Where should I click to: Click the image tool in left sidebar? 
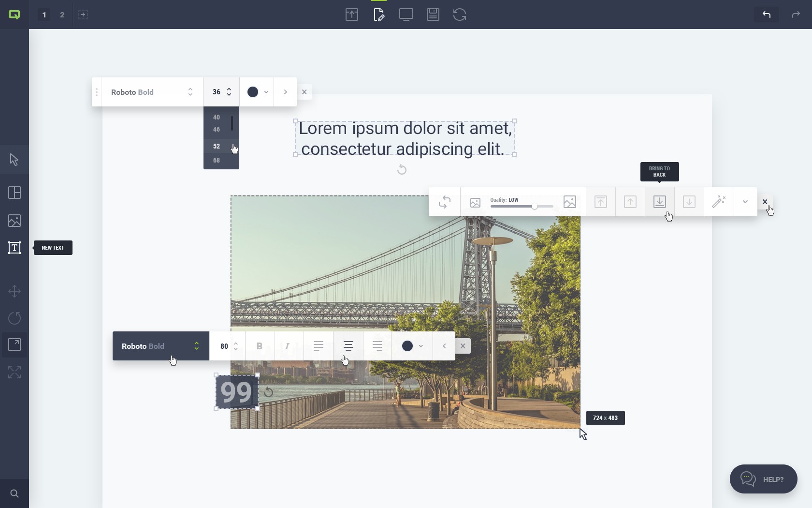pyautogui.click(x=14, y=221)
